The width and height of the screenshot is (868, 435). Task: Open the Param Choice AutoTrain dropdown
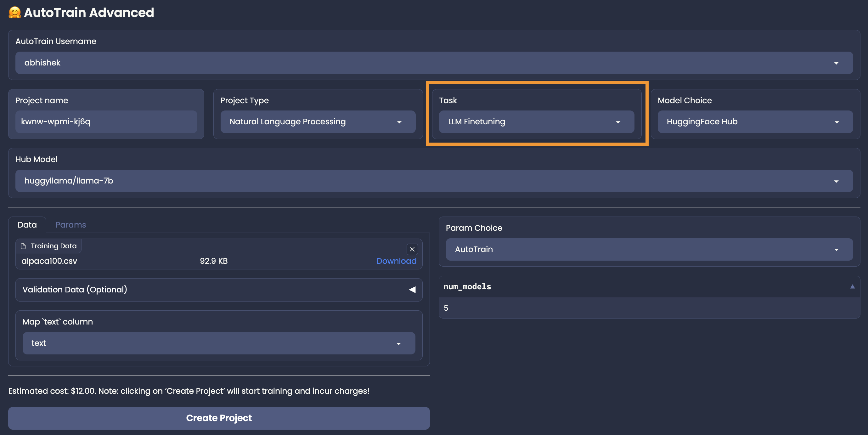[836, 249]
